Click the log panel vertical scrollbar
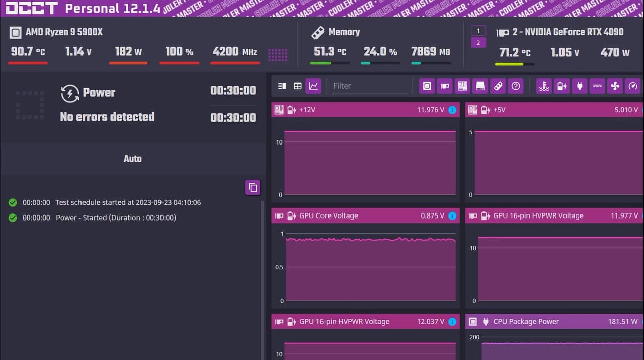 [x=262, y=280]
